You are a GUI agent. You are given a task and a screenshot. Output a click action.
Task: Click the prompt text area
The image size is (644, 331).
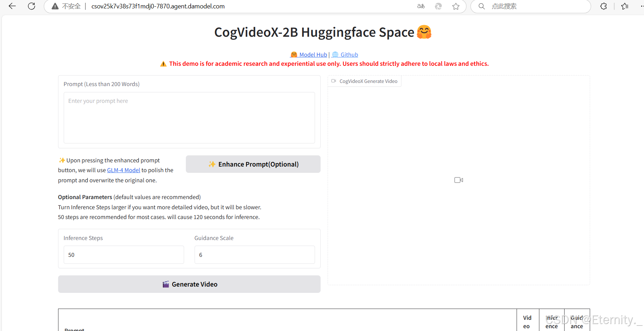tap(189, 118)
